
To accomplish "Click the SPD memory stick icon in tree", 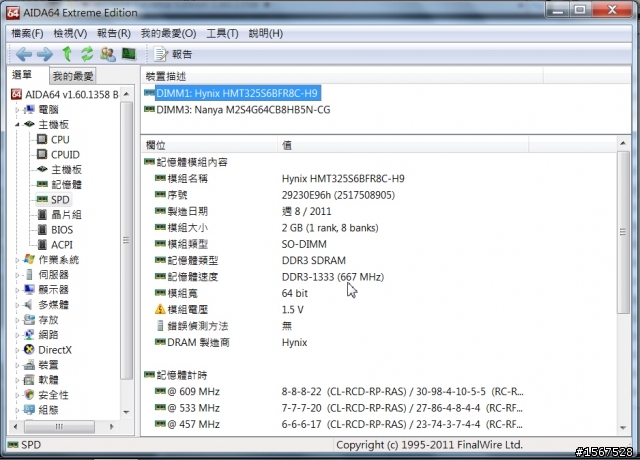I will point(42,199).
